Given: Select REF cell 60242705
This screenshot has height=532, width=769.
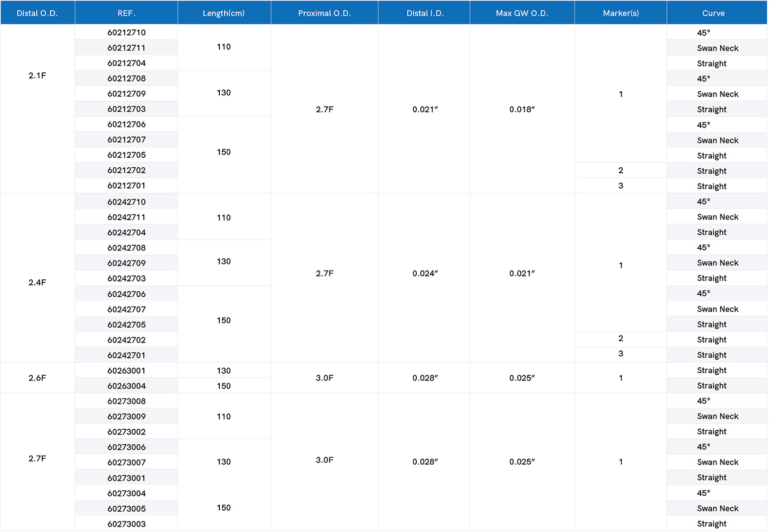Looking at the screenshot, I should click(x=127, y=325).
